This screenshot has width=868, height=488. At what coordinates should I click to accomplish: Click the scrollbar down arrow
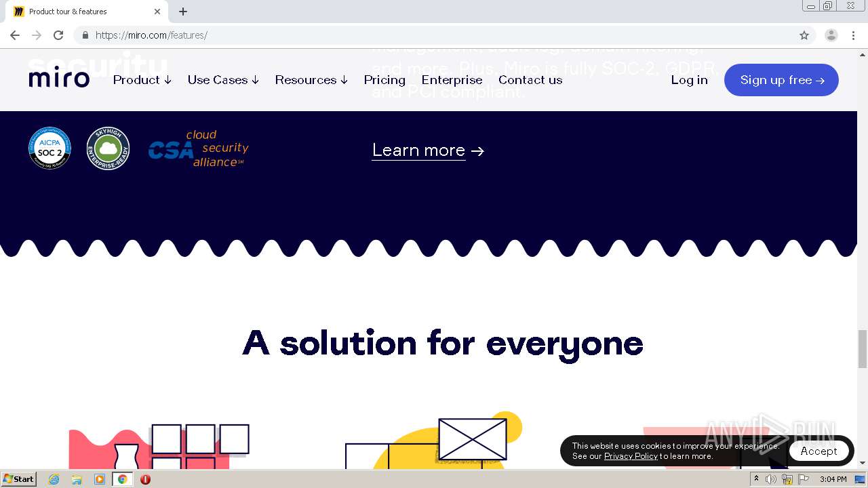(863, 463)
